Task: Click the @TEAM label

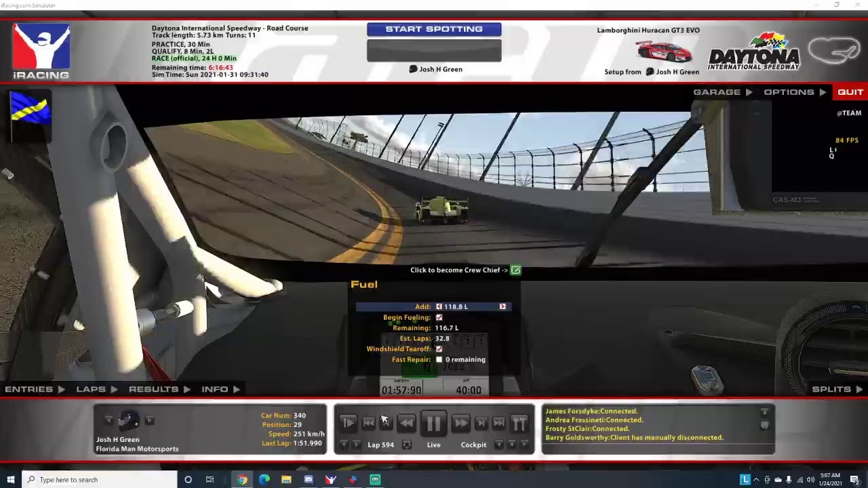Action: coord(849,113)
